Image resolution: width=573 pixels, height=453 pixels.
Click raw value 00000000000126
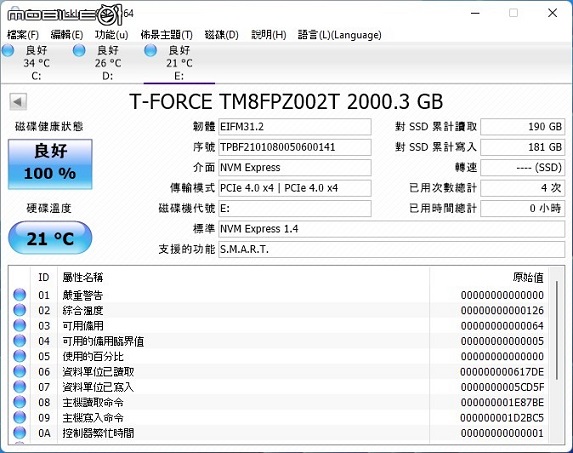point(502,311)
